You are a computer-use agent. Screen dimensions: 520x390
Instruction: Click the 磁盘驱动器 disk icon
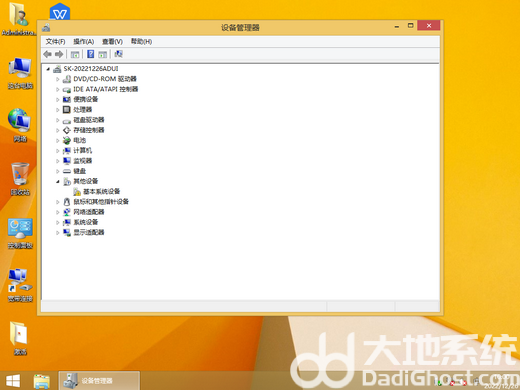(x=67, y=121)
